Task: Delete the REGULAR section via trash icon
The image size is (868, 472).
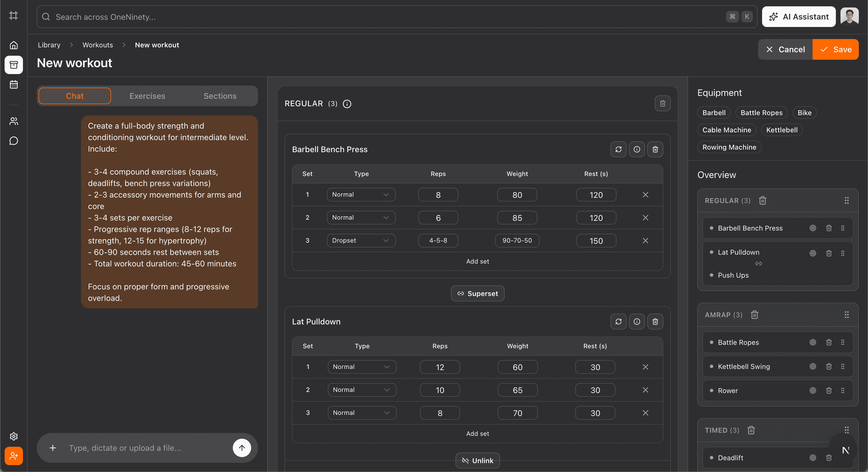Action: click(662, 104)
